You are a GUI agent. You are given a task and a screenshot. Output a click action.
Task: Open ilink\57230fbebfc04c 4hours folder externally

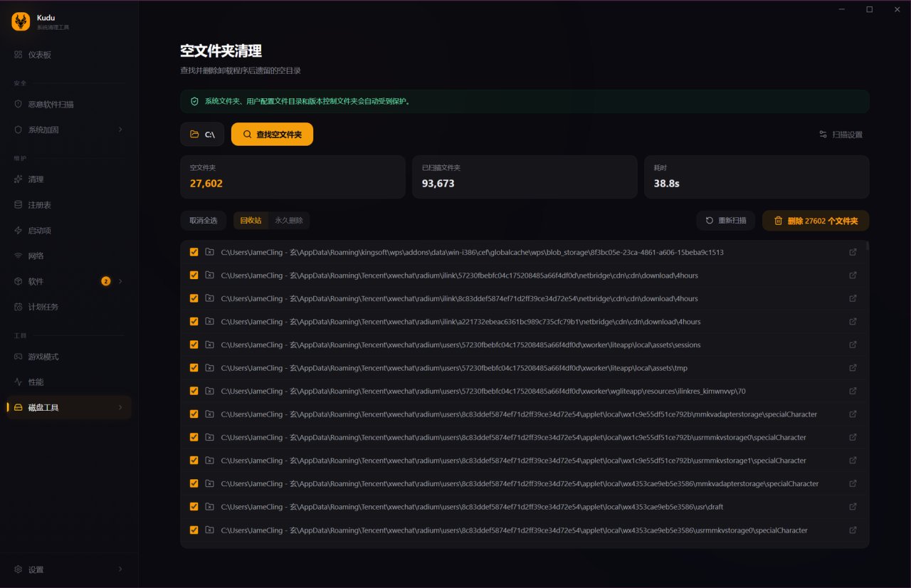tap(853, 275)
